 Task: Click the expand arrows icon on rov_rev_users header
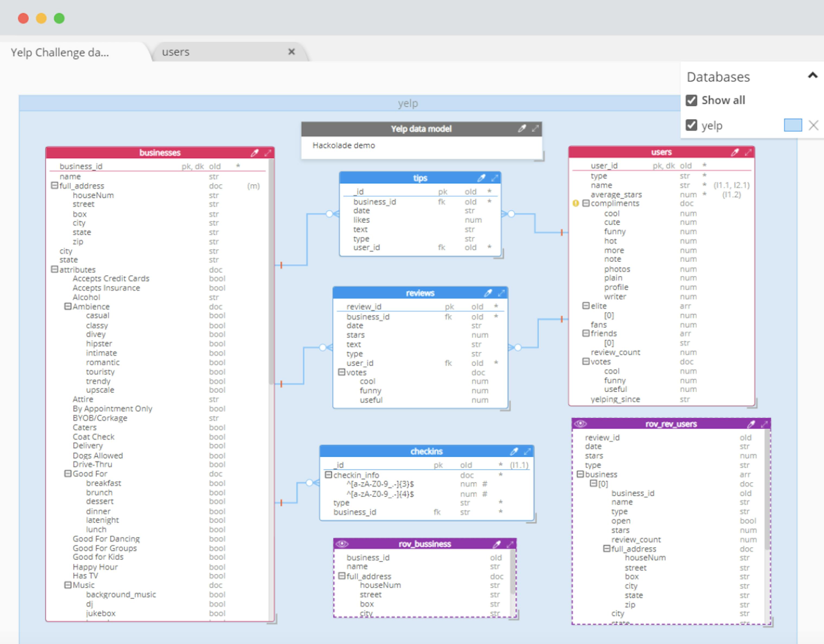tap(765, 424)
